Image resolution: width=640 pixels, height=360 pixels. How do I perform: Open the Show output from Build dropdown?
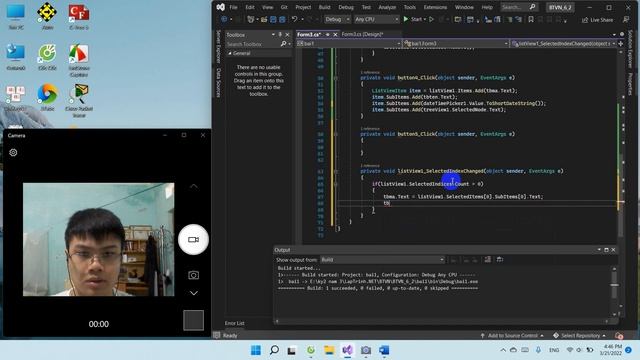point(382,260)
